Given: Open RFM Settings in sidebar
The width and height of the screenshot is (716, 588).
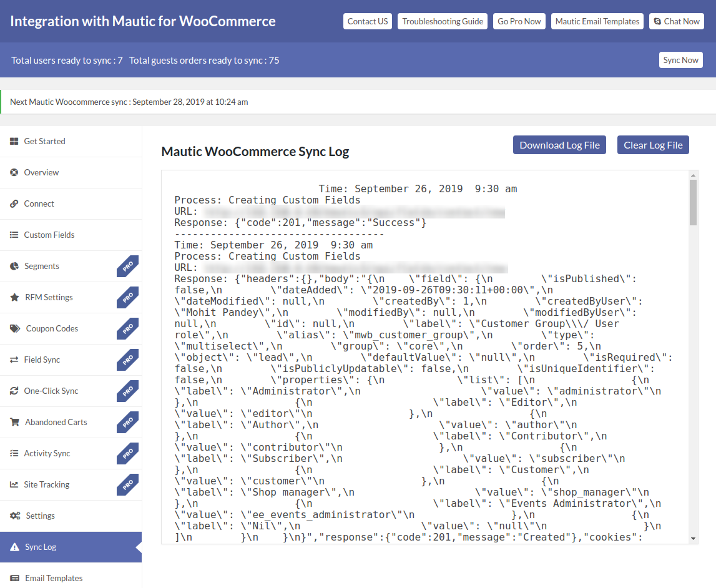Looking at the screenshot, I should tap(71, 297).
